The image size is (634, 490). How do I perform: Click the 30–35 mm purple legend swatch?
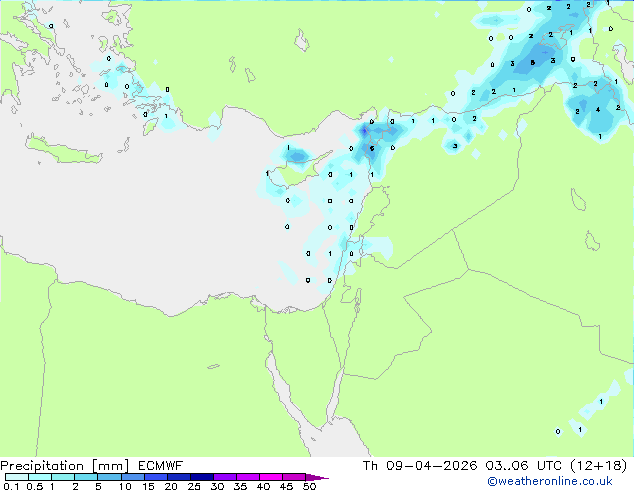click(x=224, y=477)
